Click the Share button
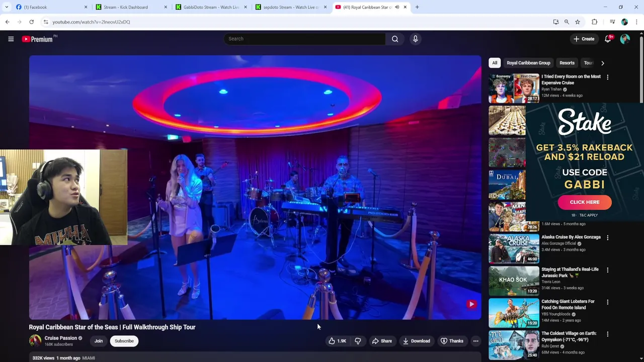The width and height of the screenshot is (644, 362). click(382, 341)
